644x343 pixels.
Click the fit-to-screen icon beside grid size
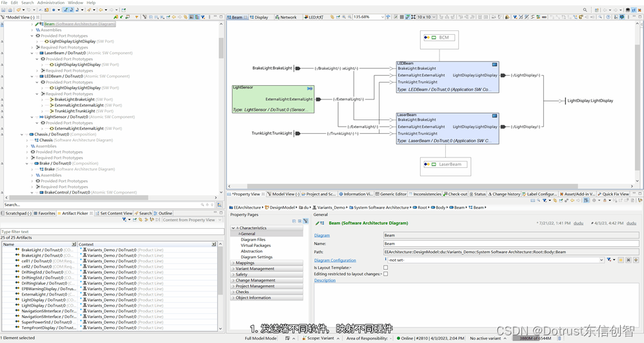(413, 17)
